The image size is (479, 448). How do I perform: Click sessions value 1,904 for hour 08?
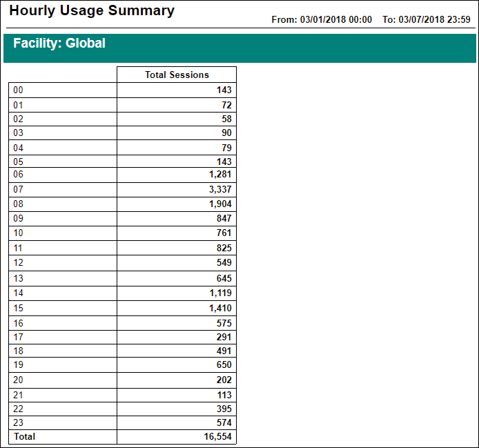point(220,204)
